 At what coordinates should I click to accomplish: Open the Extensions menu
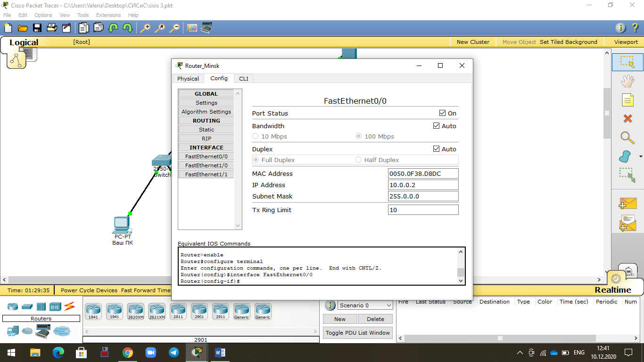click(108, 15)
